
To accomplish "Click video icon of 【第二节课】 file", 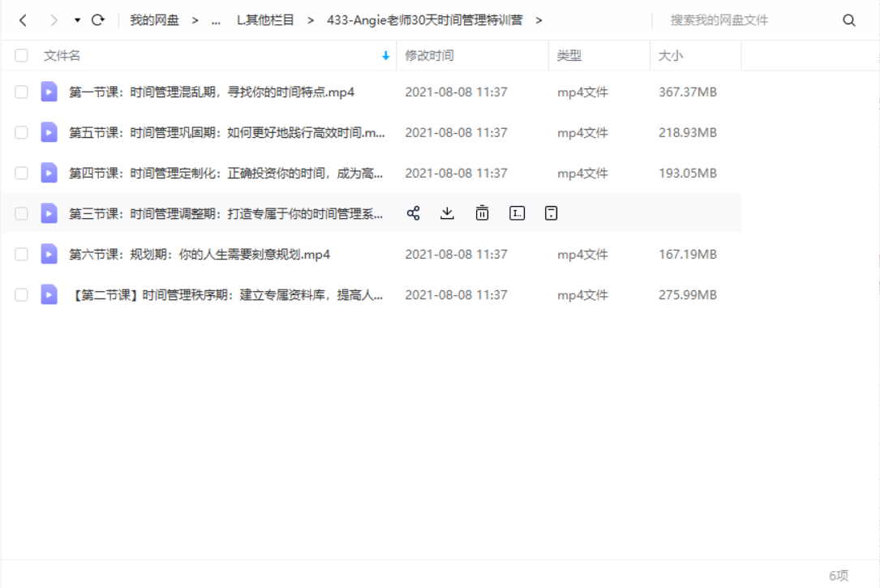I will pos(49,294).
